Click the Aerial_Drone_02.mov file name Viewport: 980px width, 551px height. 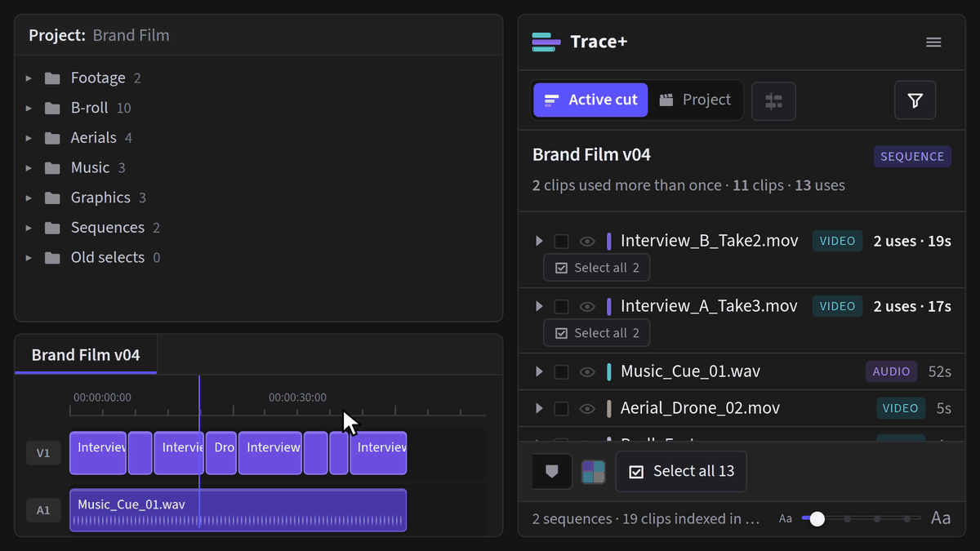click(x=700, y=408)
